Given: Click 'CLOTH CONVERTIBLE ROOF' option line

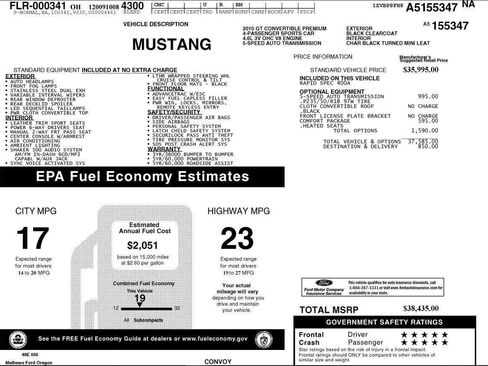Looking at the screenshot, I should [x=337, y=106].
